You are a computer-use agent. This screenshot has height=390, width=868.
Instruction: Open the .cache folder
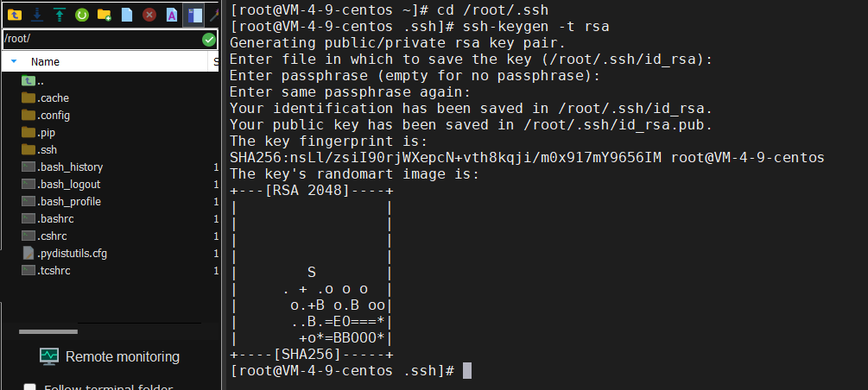click(x=46, y=98)
